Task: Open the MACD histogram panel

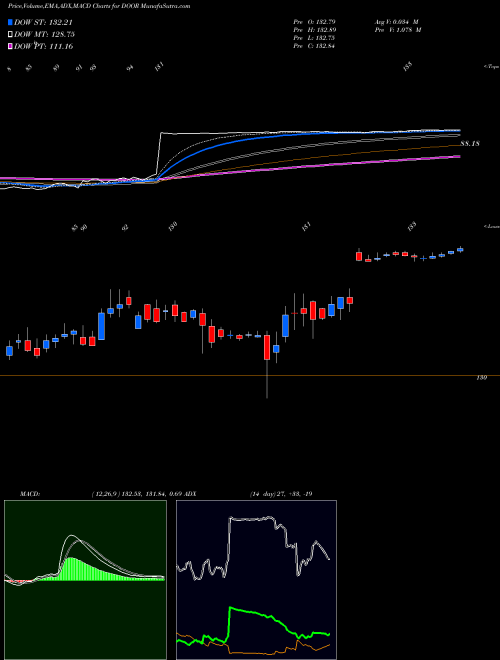Action: click(x=85, y=580)
